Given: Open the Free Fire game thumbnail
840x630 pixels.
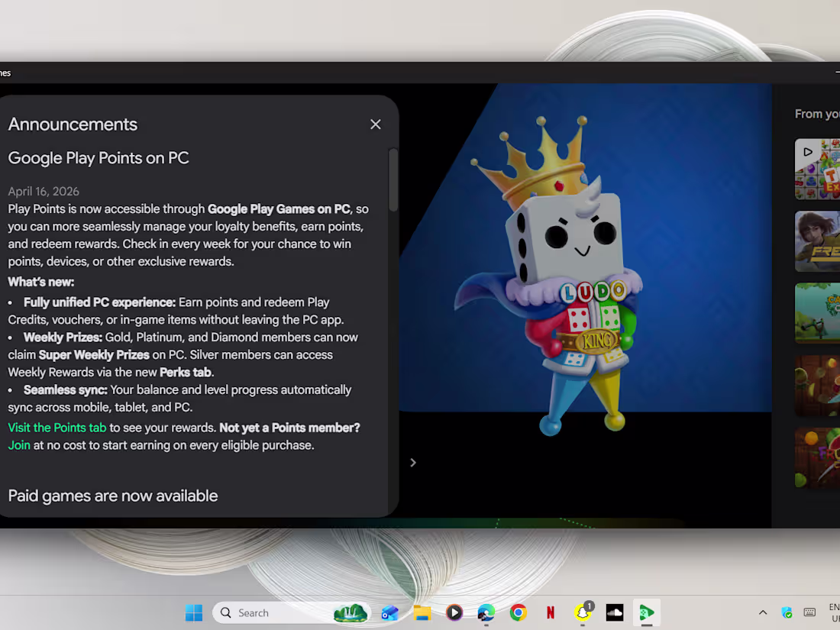Looking at the screenshot, I should (x=818, y=241).
